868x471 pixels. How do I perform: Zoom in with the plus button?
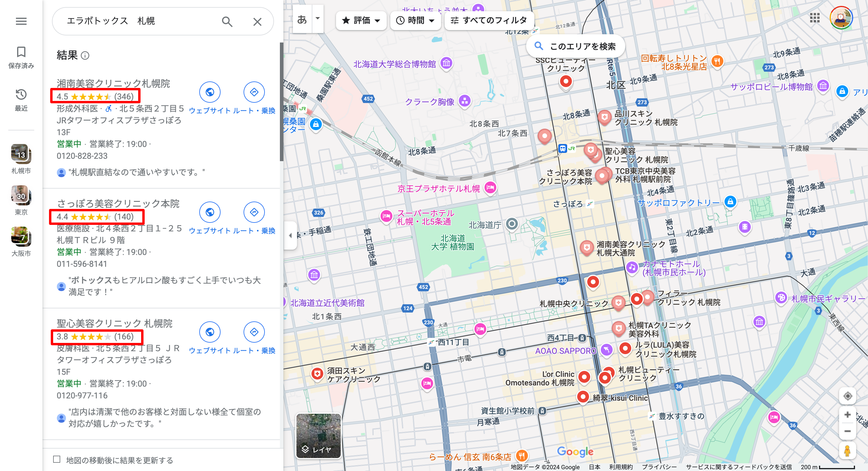[x=847, y=415]
